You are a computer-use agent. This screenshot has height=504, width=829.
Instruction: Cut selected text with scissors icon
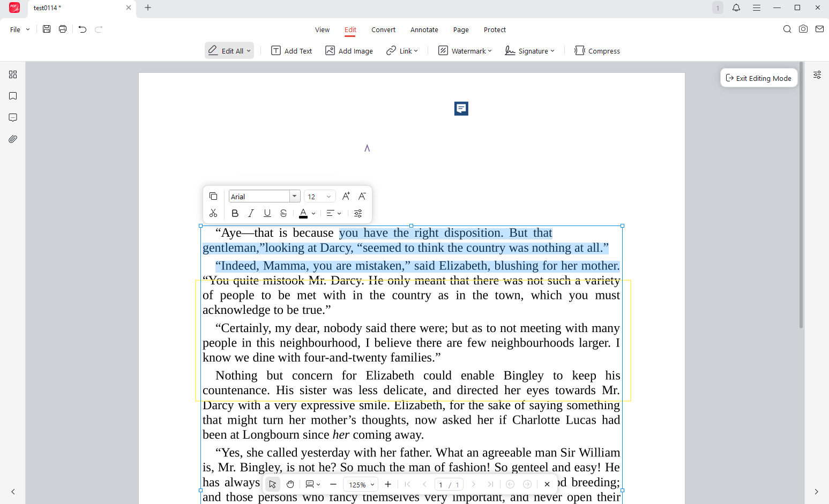coord(213,213)
